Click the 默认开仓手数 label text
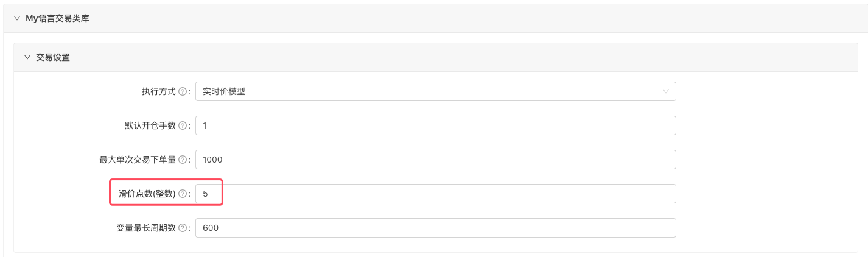 [x=150, y=125]
